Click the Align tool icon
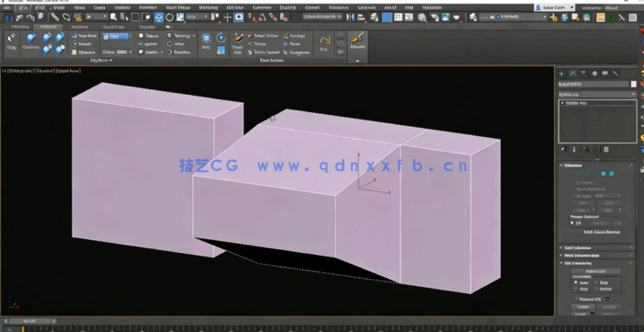644x332 pixels. point(361,17)
